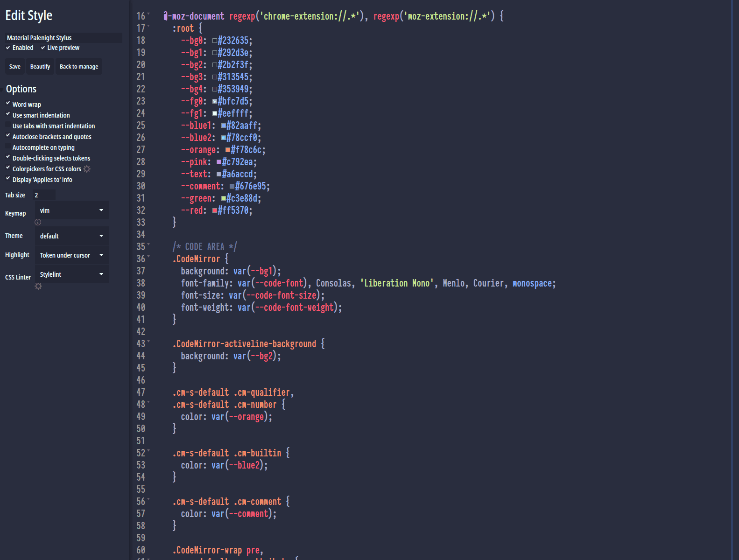739x560 pixels.
Task: Click '.CodeMirror-wrap pre' selector on line 60
Action: [216, 550]
